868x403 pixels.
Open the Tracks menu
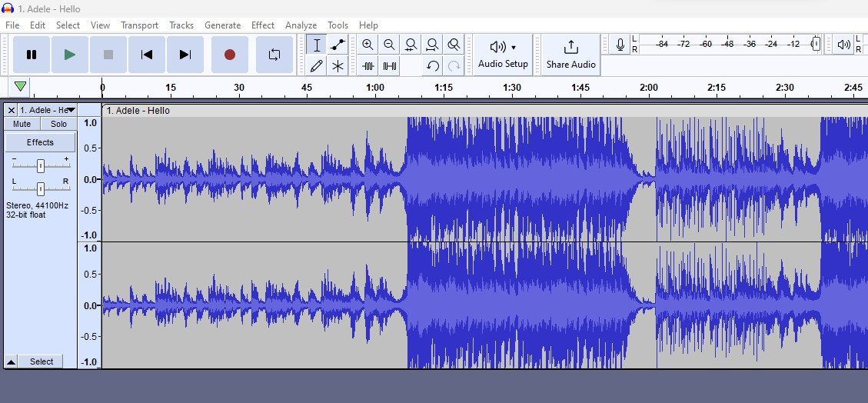pyautogui.click(x=181, y=25)
